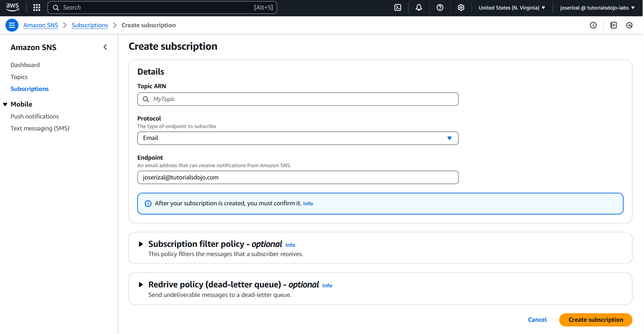Open AWS CloudShell terminal icon
The height and width of the screenshot is (334, 644).
[x=398, y=7]
